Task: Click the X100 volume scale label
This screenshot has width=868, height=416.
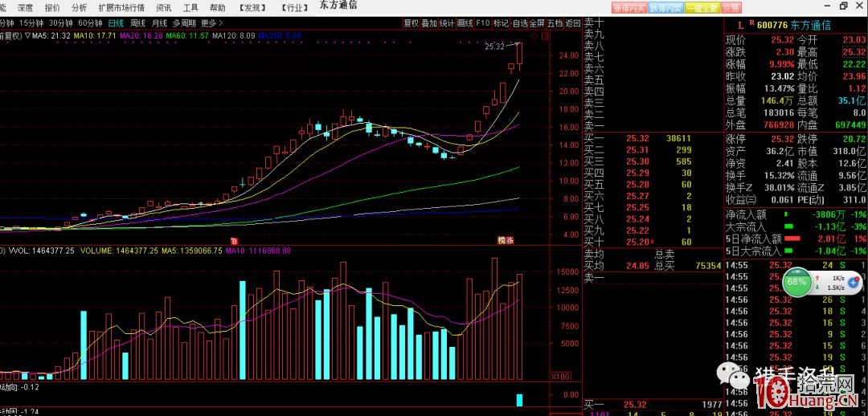Action: (561, 376)
